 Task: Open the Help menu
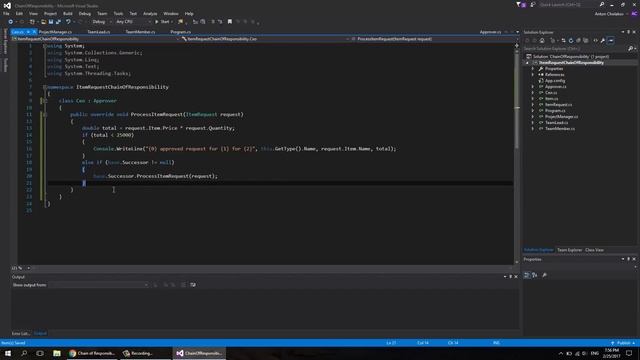click(x=189, y=13)
